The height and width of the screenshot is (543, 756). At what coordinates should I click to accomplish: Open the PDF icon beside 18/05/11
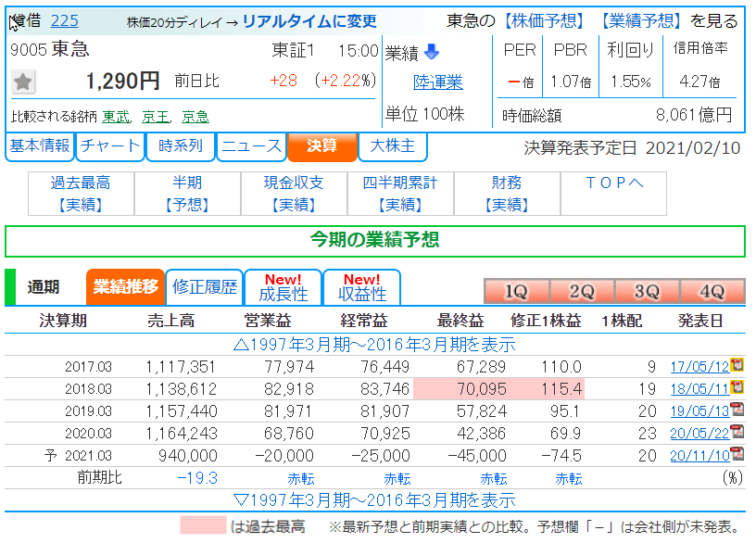[737, 387]
